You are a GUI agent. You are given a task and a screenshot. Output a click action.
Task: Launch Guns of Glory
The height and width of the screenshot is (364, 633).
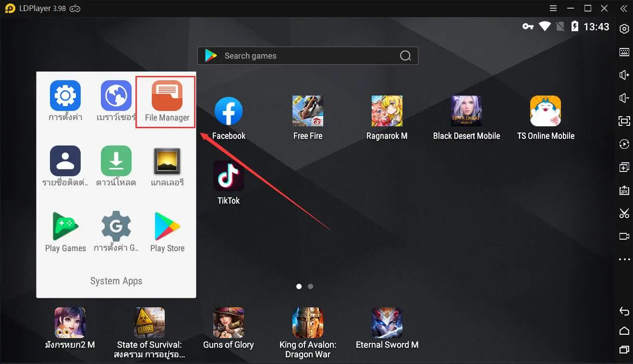(229, 329)
